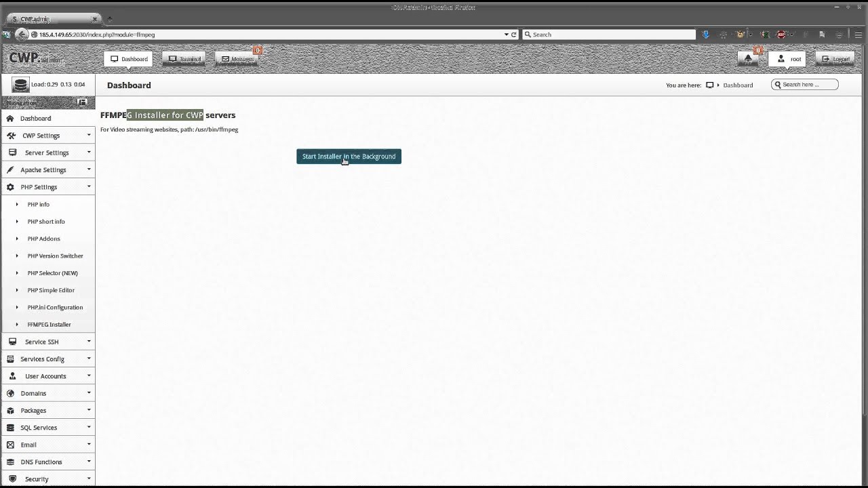Click the CWP Settings tools icon

click(x=11, y=136)
